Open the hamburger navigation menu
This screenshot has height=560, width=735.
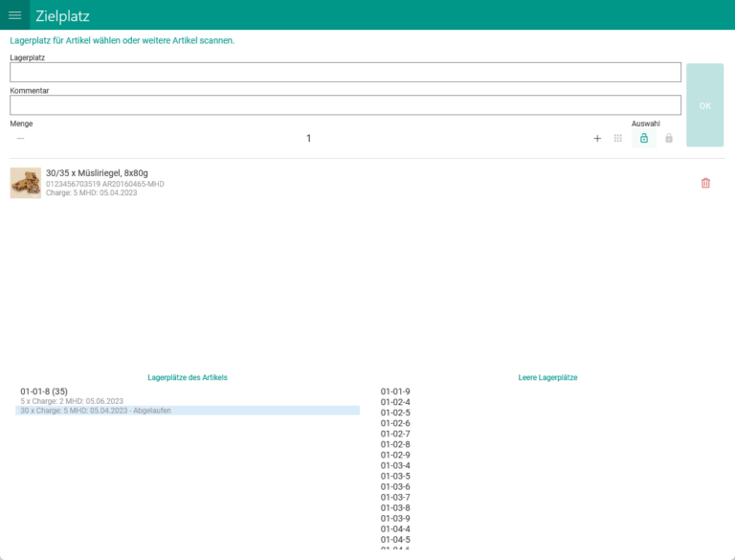pyautogui.click(x=15, y=15)
